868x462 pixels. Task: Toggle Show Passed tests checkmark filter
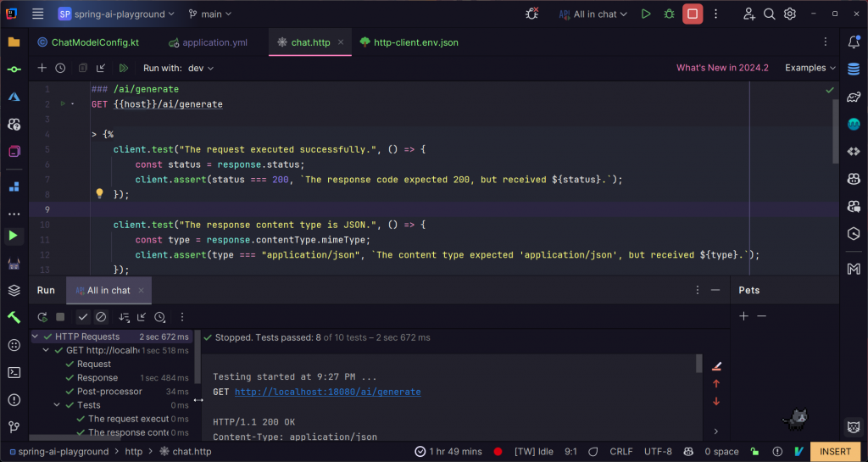click(83, 317)
